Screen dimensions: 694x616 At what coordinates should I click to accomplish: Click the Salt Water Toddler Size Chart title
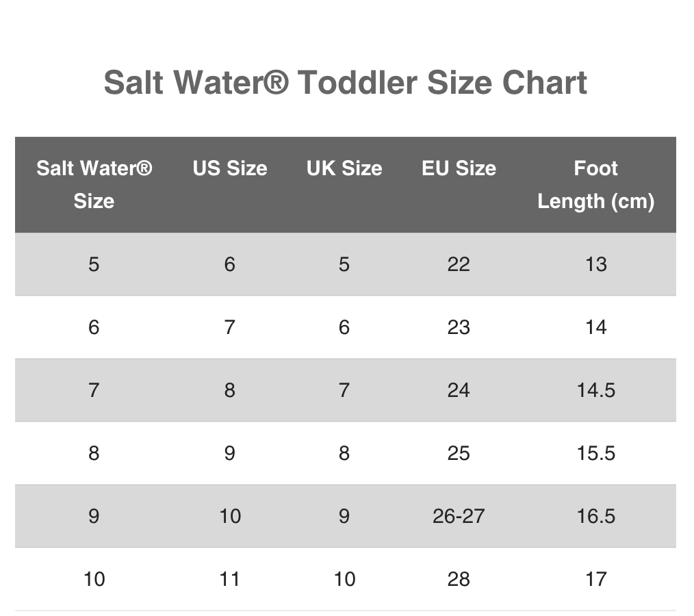[x=345, y=83]
